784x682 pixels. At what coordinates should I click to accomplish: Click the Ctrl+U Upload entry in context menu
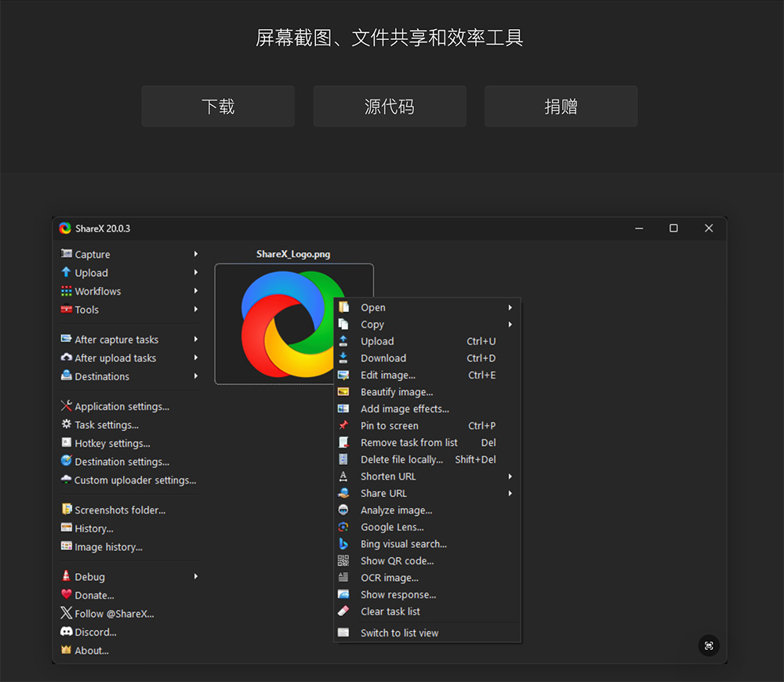(x=427, y=341)
